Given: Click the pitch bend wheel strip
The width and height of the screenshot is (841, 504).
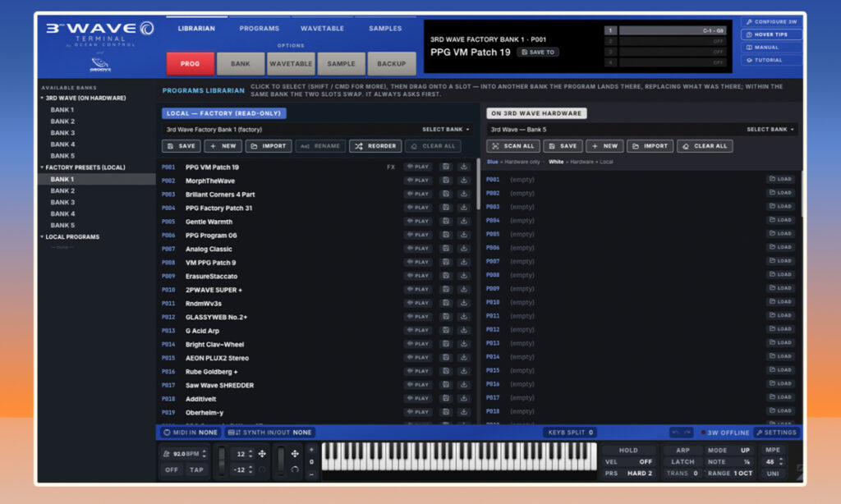Looking at the screenshot, I should pos(222,460).
